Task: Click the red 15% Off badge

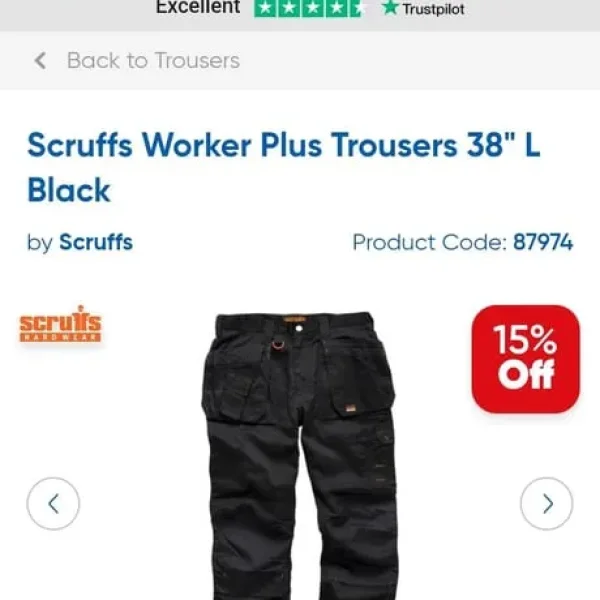Action: click(x=525, y=359)
